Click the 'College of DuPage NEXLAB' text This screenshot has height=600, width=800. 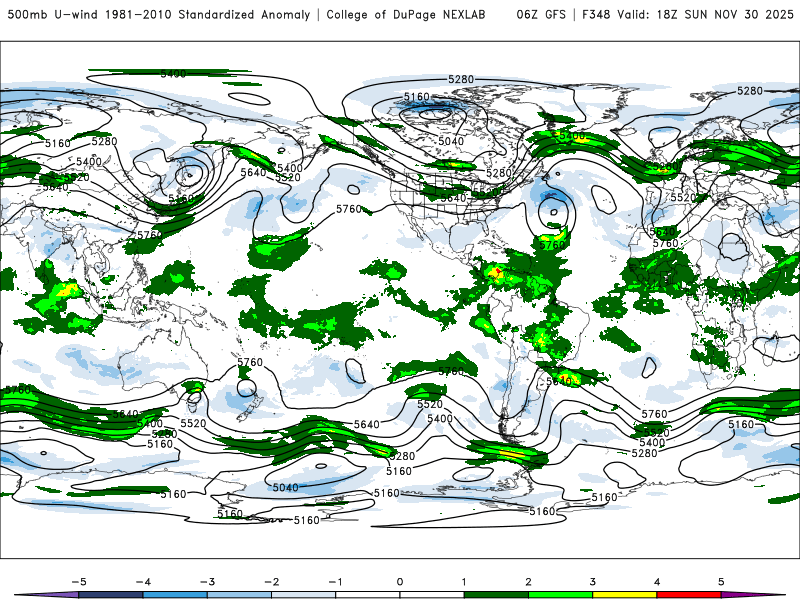406,14
